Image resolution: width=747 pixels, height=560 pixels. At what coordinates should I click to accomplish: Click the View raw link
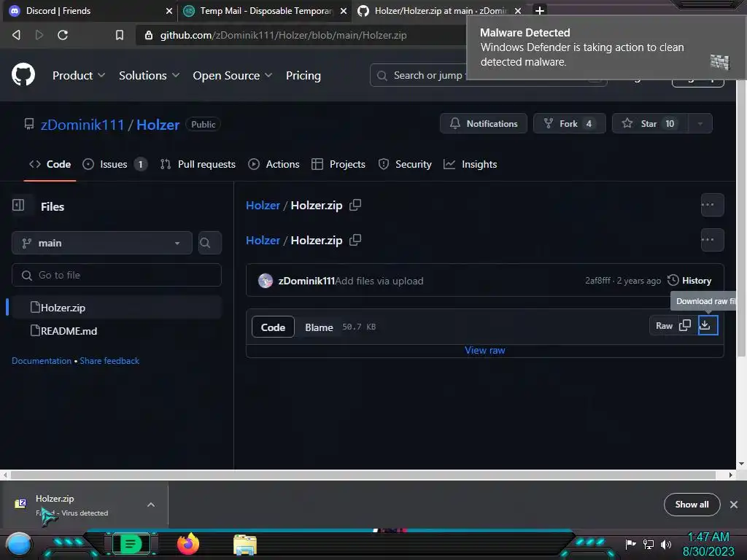485,351
